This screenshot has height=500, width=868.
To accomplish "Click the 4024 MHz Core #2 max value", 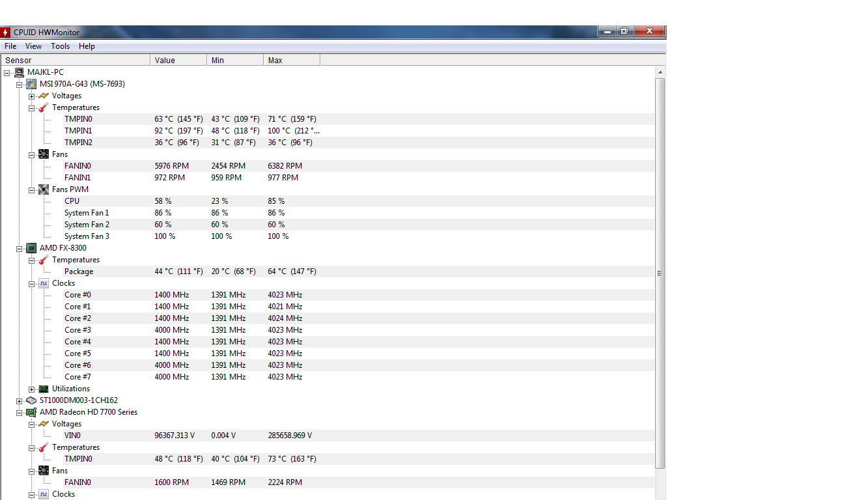I will tap(285, 318).
